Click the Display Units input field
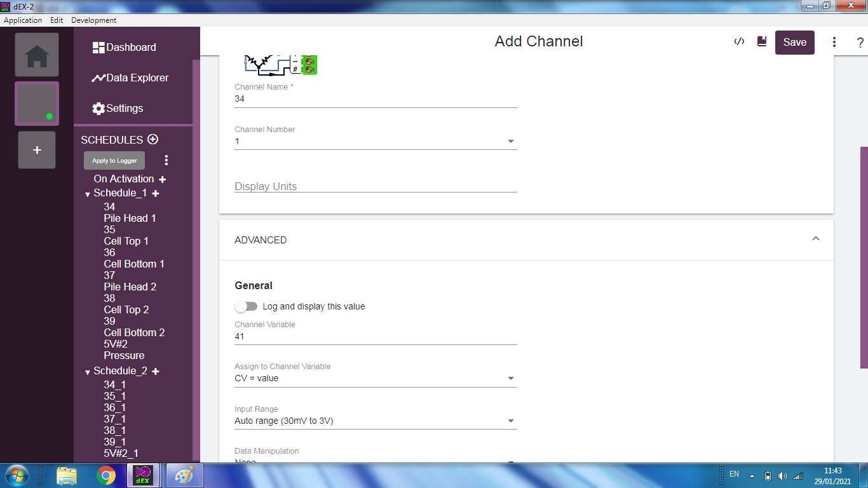Image resolution: width=868 pixels, height=488 pixels. [376, 186]
